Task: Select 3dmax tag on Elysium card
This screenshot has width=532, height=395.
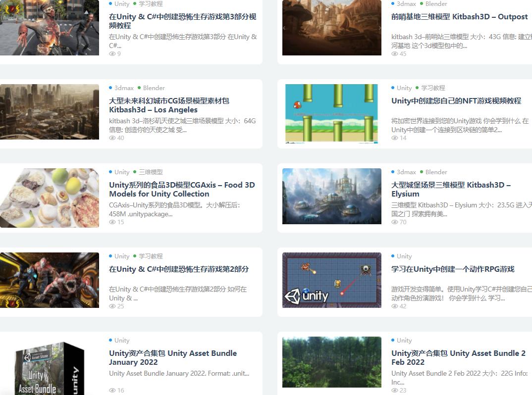Action: 406,172
